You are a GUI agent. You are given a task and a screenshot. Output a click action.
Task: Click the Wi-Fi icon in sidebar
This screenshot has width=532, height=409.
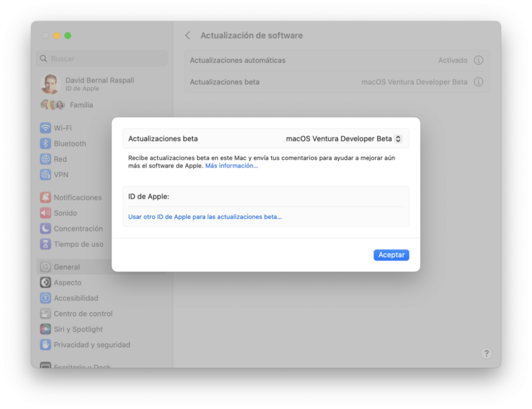click(x=46, y=128)
